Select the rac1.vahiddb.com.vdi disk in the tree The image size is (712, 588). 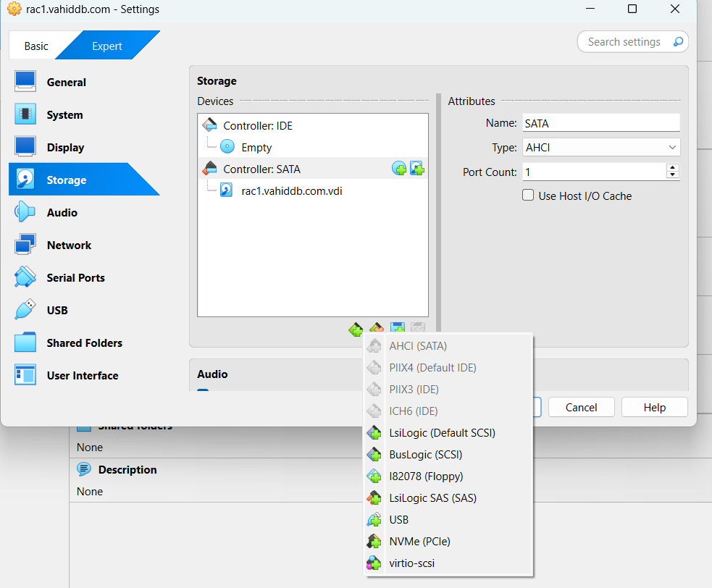[290, 190]
